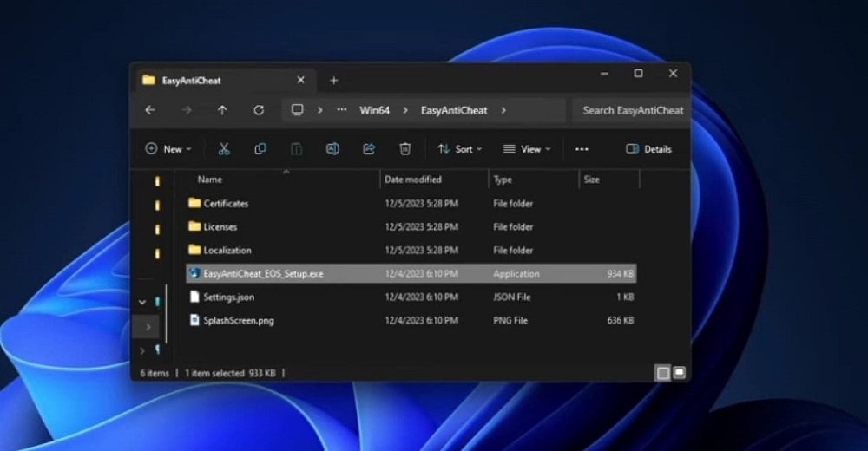Viewport: 868px width, 451px height.
Task: Click the 934 KB size cell
Action: [x=620, y=273]
